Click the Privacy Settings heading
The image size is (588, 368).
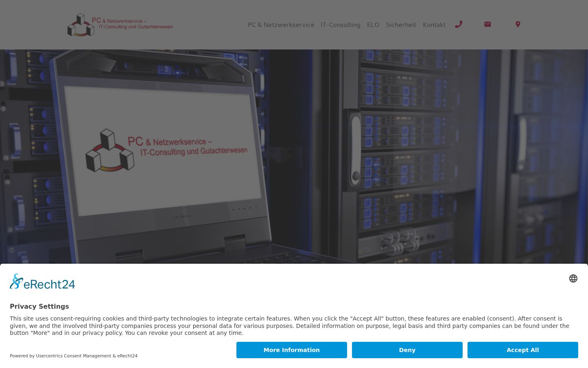click(39, 306)
